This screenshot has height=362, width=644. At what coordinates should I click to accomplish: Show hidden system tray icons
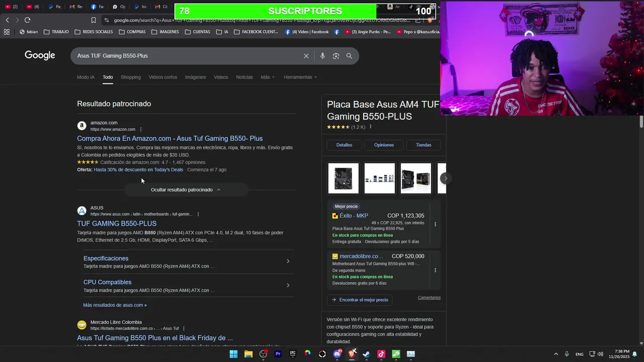tap(555, 354)
